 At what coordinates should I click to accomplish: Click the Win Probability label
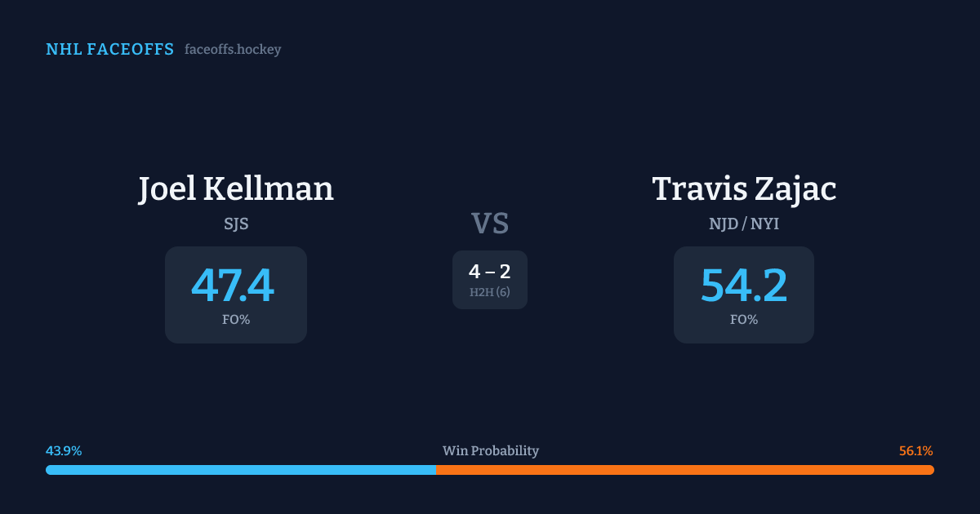pos(490,451)
